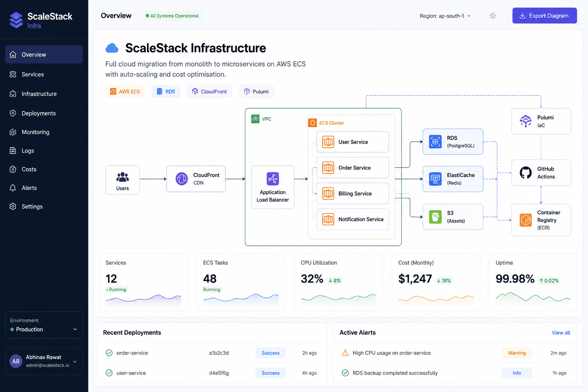Click the S3 Assets bucket icon
The width and height of the screenshot is (588, 392).
[435, 217]
